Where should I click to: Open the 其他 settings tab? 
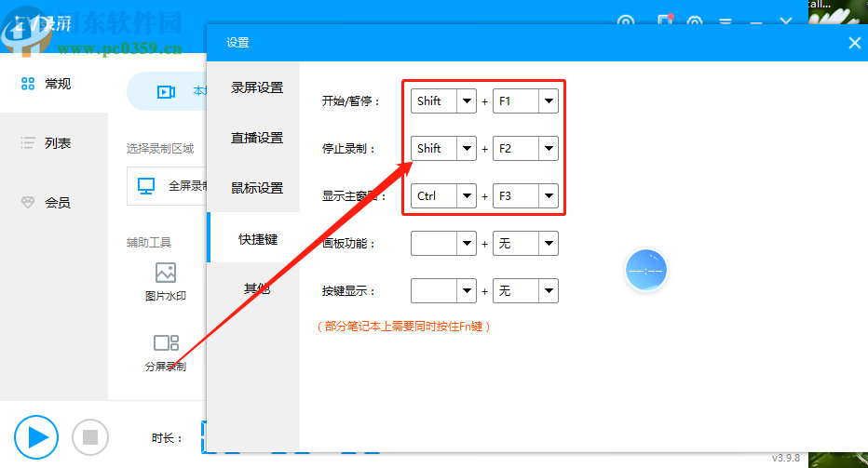pos(257,288)
